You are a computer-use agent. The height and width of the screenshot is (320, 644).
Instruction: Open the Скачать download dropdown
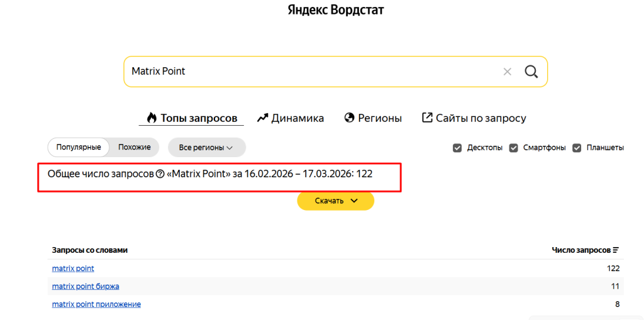(x=336, y=201)
